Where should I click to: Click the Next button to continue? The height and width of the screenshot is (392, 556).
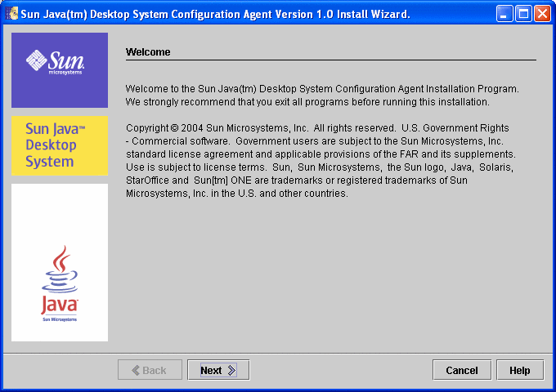(218, 370)
